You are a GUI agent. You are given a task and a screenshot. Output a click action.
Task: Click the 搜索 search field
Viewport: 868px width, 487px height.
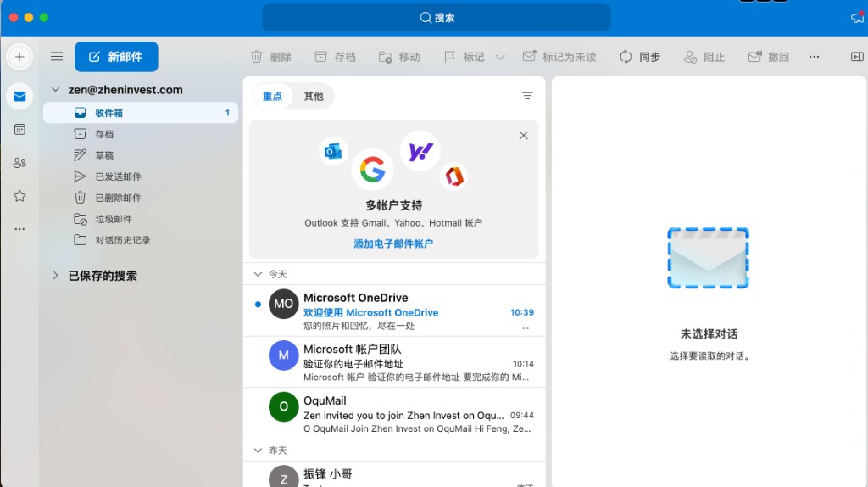pyautogui.click(x=437, y=18)
